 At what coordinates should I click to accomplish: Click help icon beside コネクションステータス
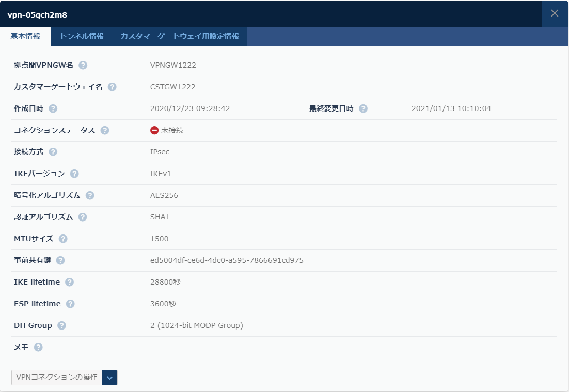(x=105, y=130)
